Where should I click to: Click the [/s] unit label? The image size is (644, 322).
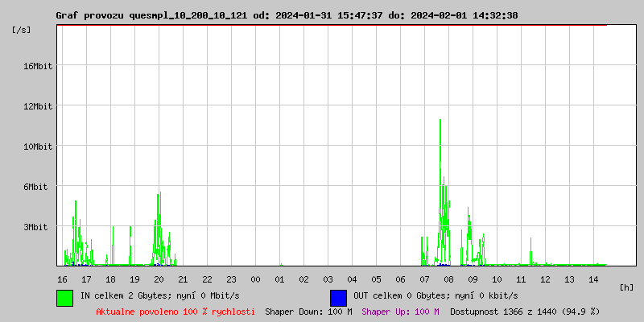[22, 30]
